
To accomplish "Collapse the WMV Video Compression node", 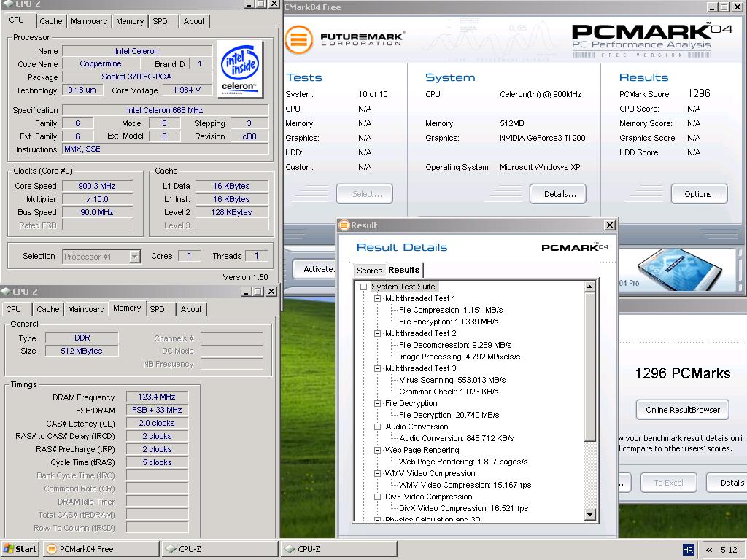I will tap(377, 473).
